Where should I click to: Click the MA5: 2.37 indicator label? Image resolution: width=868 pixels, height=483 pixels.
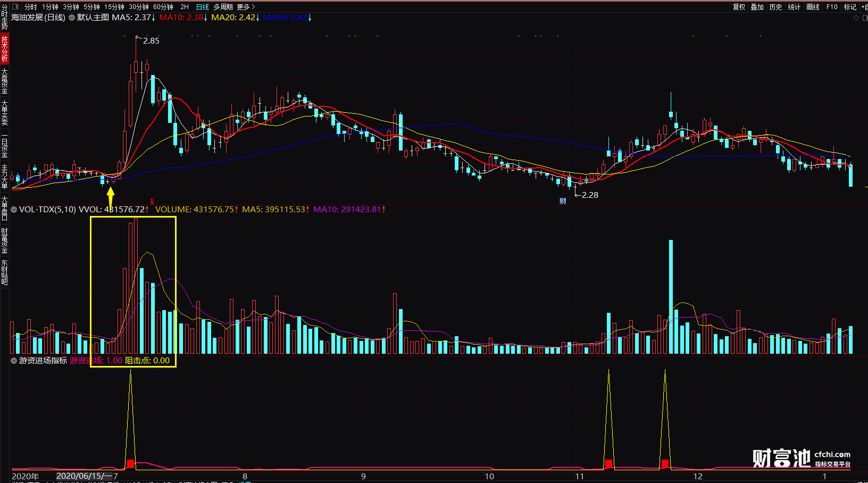point(133,18)
